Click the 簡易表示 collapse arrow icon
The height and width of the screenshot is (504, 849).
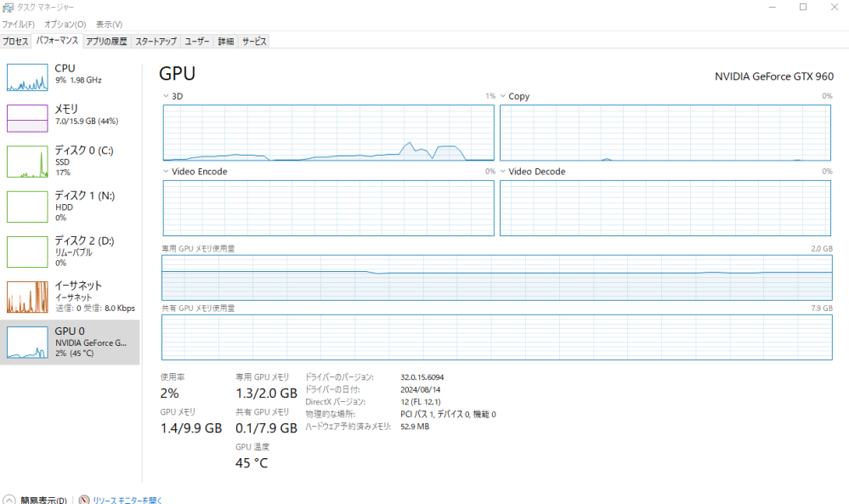click(x=9, y=500)
